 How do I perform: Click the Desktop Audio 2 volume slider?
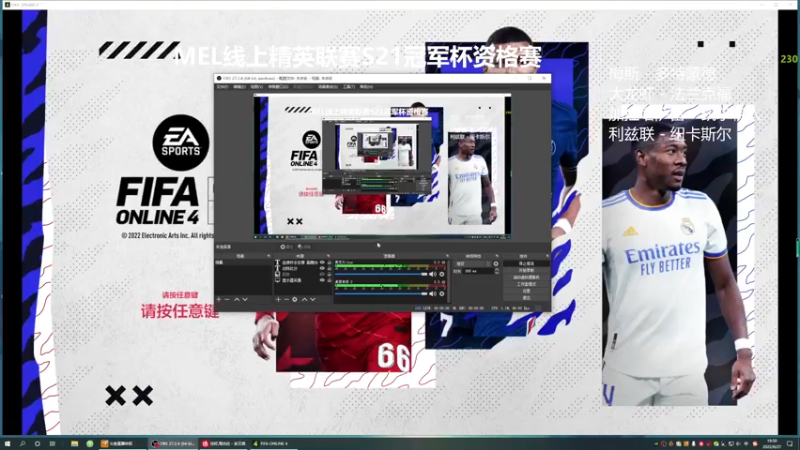point(381,293)
